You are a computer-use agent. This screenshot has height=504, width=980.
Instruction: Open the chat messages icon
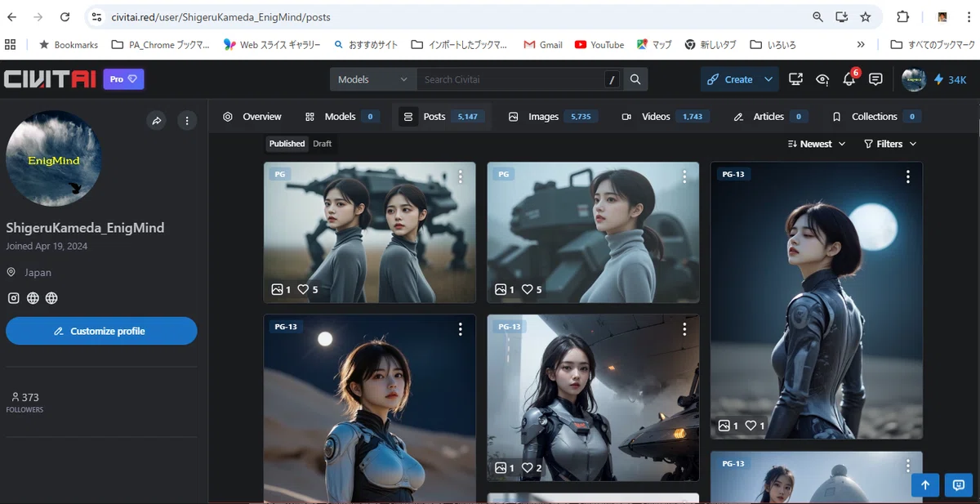[875, 79]
